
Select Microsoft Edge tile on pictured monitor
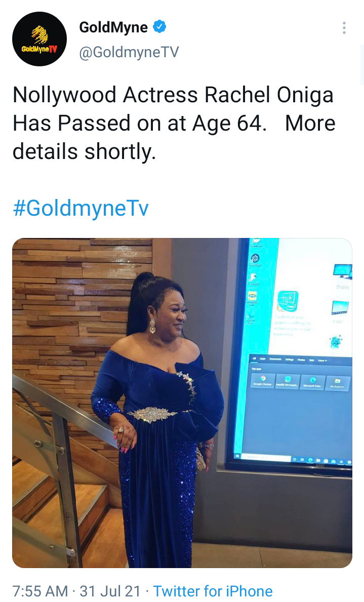click(x=312, y=382)
